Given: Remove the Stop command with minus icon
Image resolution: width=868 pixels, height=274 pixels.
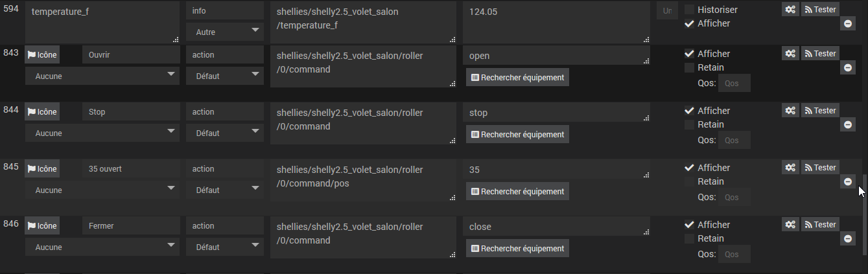Looking at the screenshot, I should (848, 124).
